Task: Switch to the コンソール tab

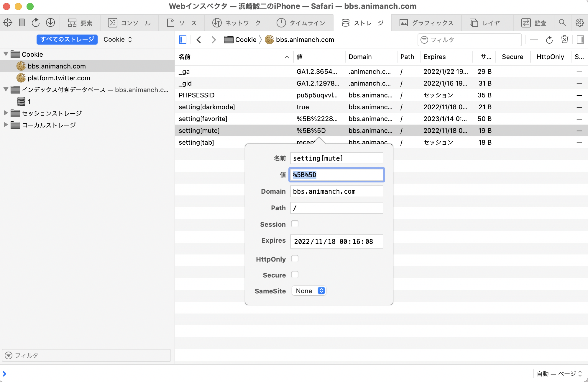Action: pos(129,23)
